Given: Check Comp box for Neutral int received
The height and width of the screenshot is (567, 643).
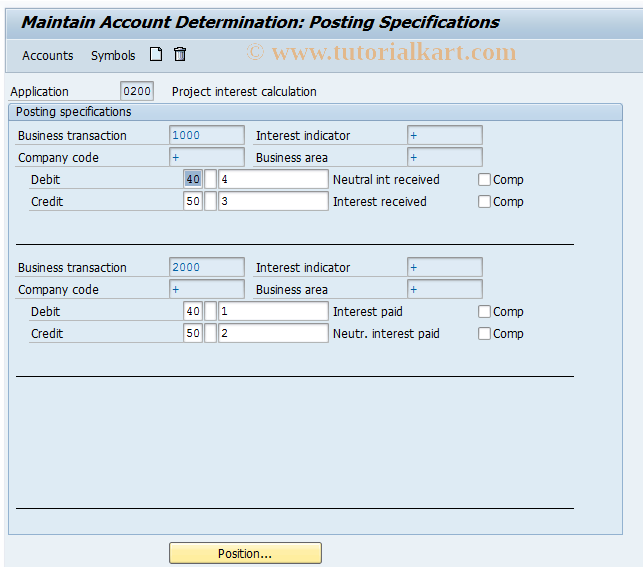Looking at the screenshot, I should point(484,179).
